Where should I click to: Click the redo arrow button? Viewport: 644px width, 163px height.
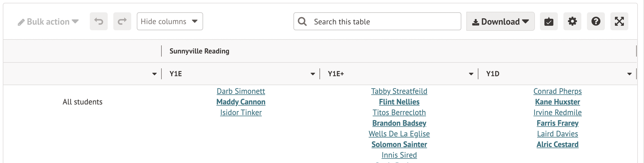coord(122,21)
